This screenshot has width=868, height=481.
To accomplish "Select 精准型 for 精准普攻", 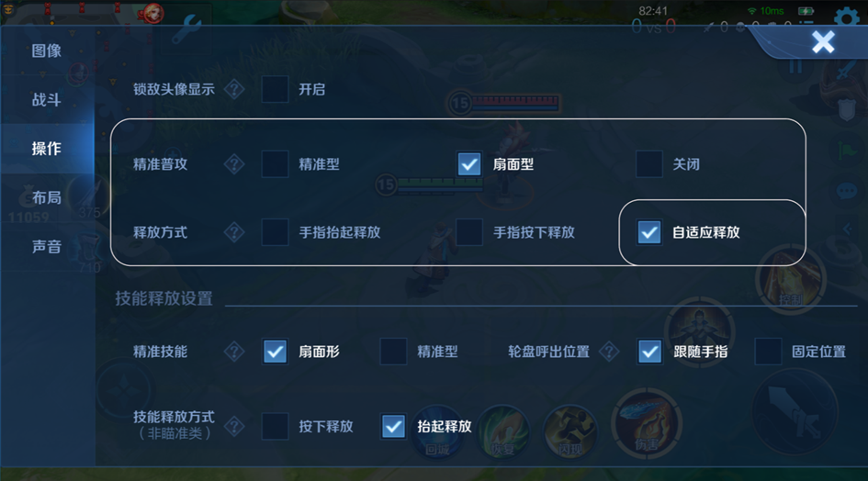I will coord(276,163).
